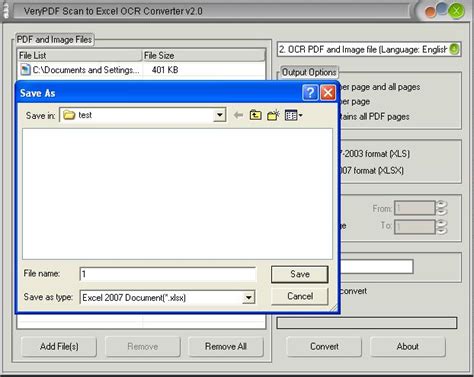Click the output path text field behind dialog

pyautogui.click(x=376, y=267)
